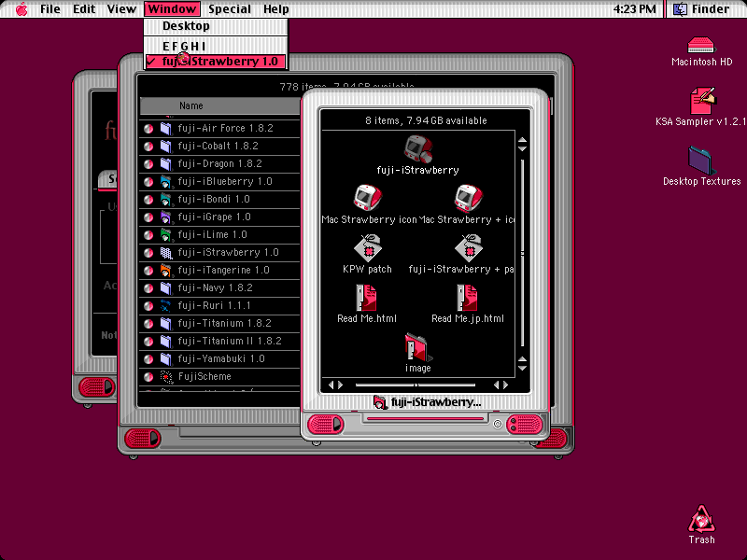
Task: Select the "fuji-Titanium II 1.8.2" name text
Action: (230, 342)
